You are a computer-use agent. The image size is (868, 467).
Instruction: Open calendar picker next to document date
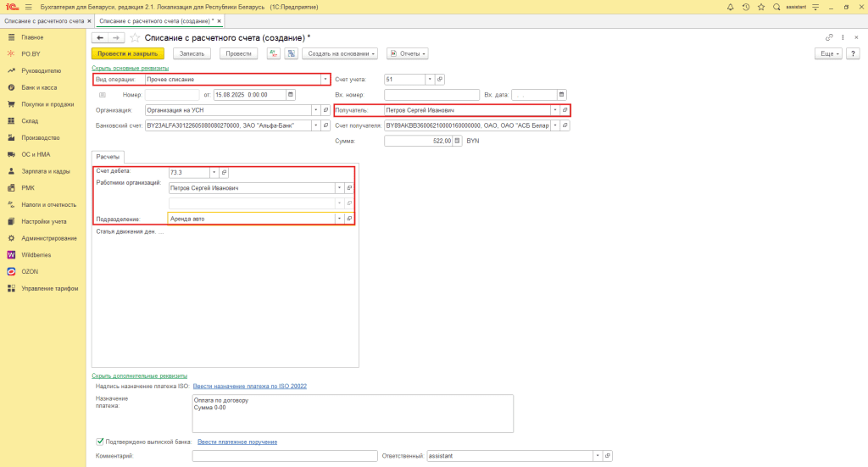(291, 95)
